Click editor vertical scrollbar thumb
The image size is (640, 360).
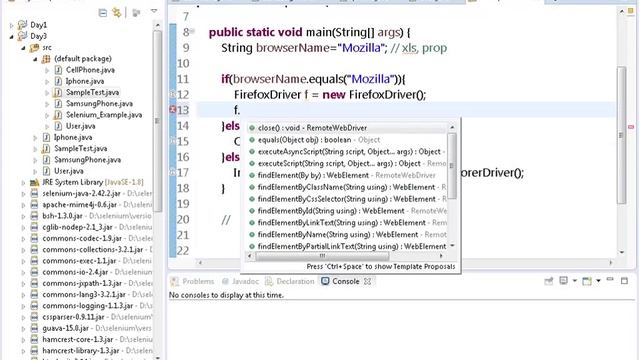pos(622,135)
